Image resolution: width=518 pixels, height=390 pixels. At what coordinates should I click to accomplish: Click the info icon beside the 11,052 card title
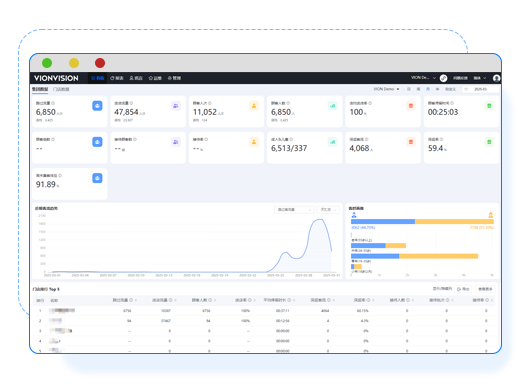(210, 103)
